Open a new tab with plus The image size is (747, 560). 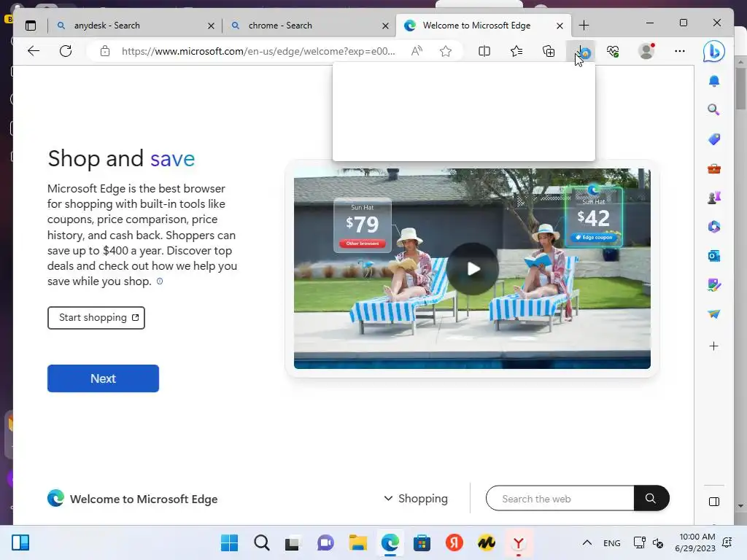(584, 26)
